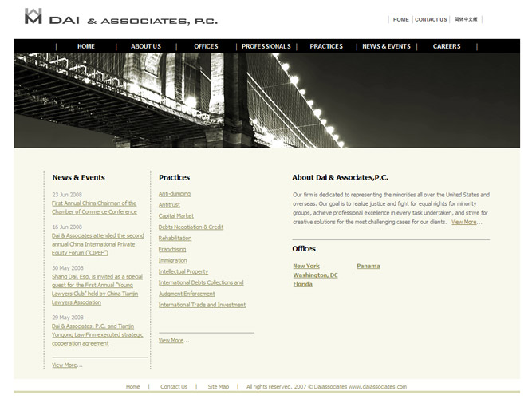Screen dimensions: 532x399
Task: Click the News & Events section heading
Action: pyautogui.click(x=78, y=177)
